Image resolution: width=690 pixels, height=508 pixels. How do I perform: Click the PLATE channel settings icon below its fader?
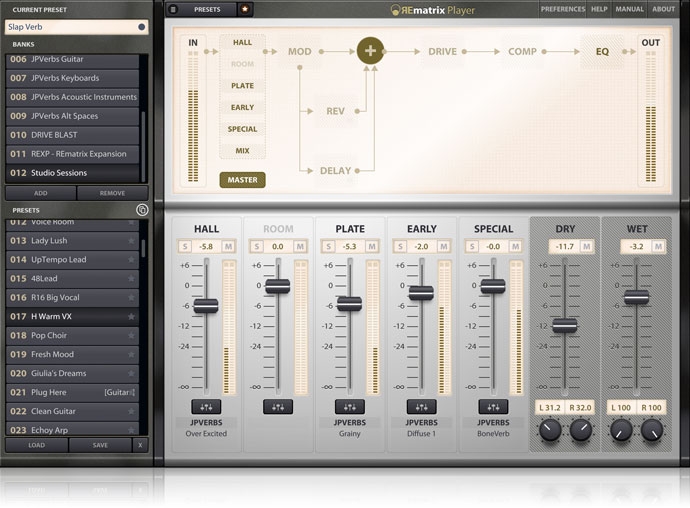(x=350, y=407)
